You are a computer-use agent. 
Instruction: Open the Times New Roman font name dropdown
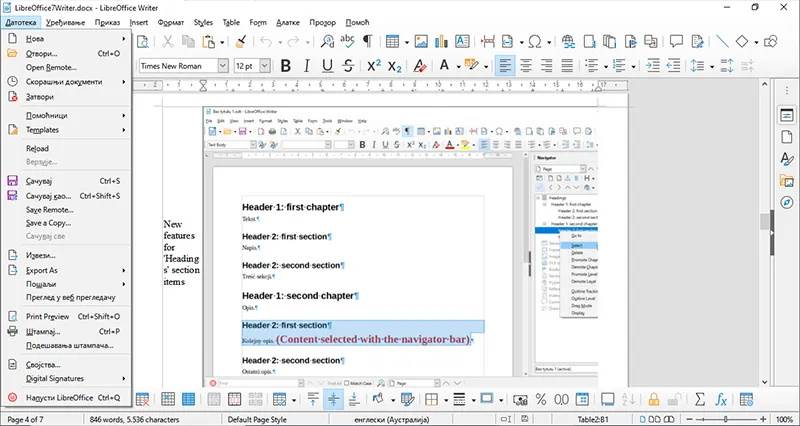tap(223, 66)
